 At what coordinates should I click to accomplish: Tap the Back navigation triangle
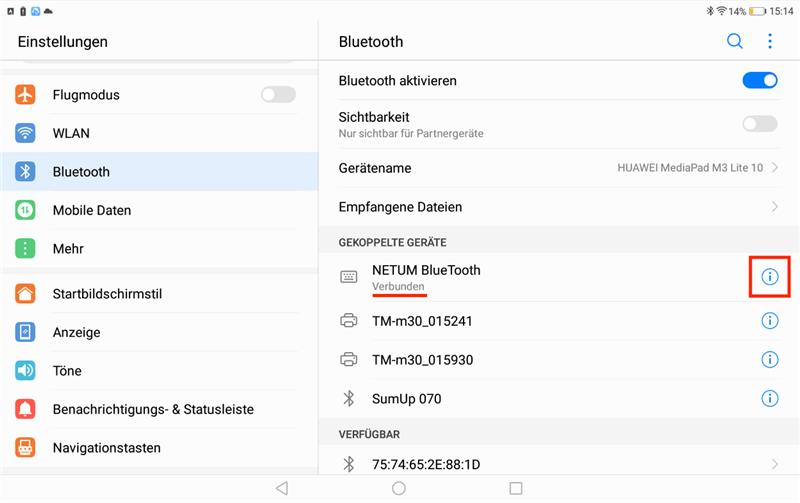click(282, 488)
